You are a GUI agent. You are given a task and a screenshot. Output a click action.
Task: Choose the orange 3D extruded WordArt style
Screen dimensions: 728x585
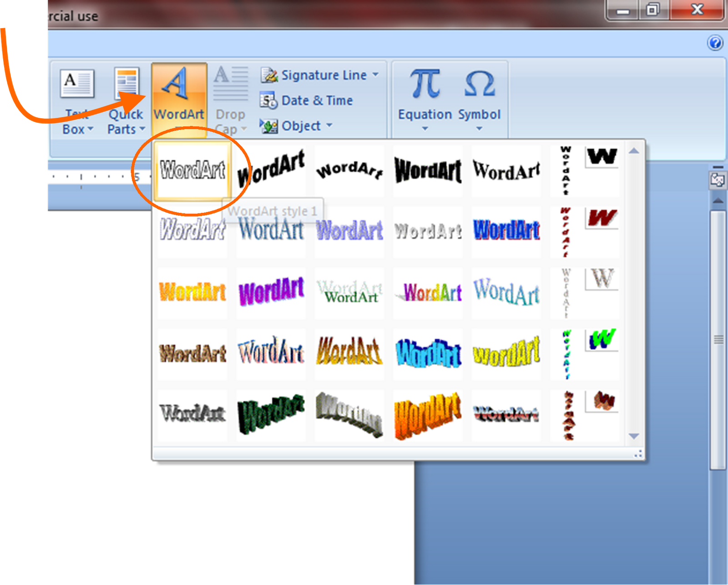[x=428, y=414]
